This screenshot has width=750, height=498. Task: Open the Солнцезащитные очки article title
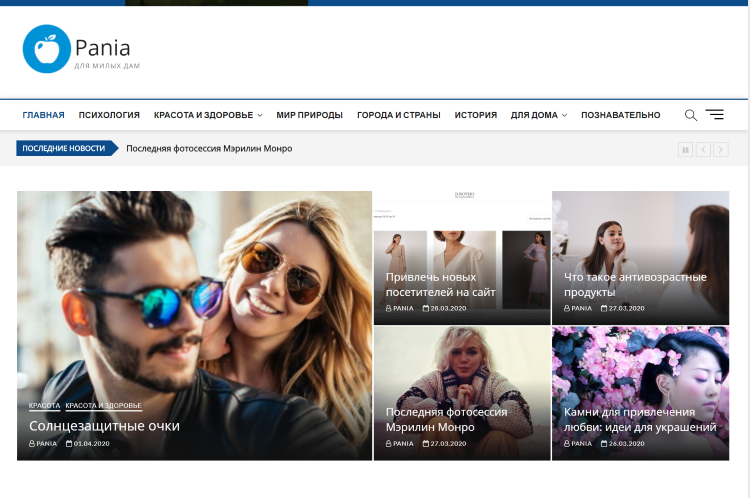[104, 425]
